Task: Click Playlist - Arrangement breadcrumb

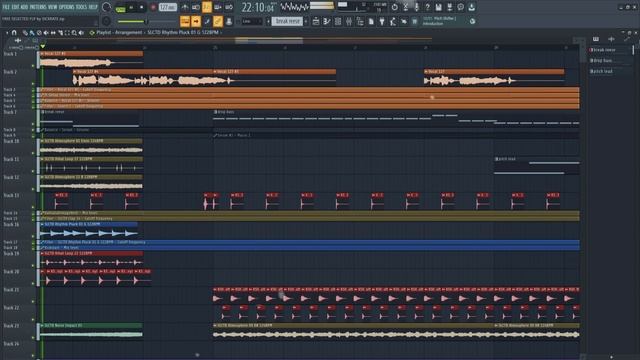Action: click(x=120, y=32)
